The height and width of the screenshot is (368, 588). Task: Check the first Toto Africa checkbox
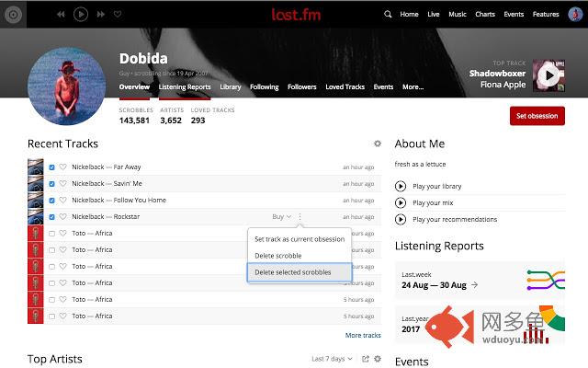coord(51,233)
